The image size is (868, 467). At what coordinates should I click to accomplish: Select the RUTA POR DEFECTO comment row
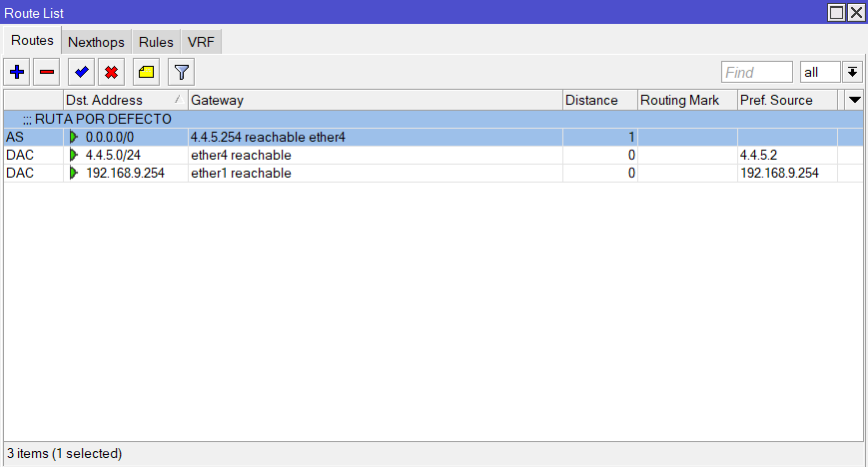[x=434, y=119]
